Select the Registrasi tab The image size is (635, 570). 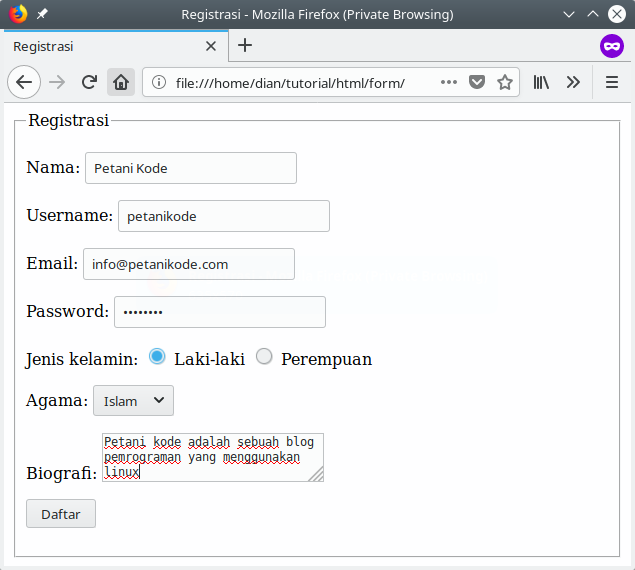pyautogui.click(x=115, y=46)
